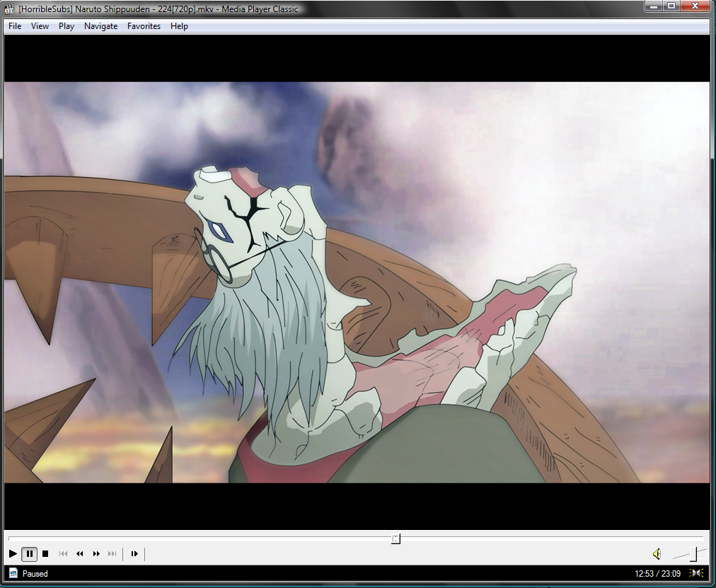The height and width of the screenshot is (588, 716).
Task: Click the audio channel indicator in status bar
Action: 696,573
